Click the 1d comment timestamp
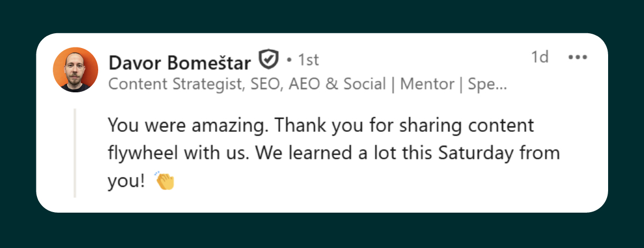 [x=539, y=57]
